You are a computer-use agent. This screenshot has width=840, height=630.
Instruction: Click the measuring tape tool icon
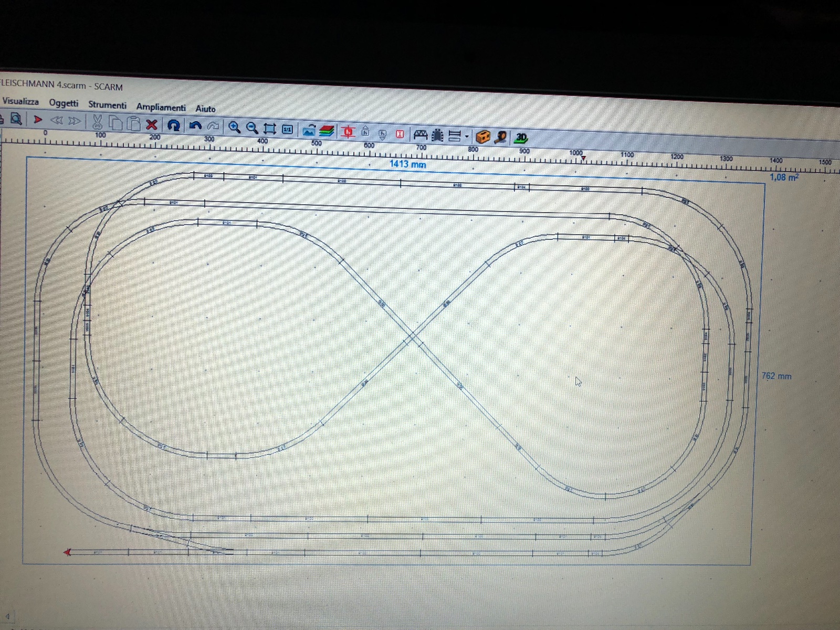(501, 137)
